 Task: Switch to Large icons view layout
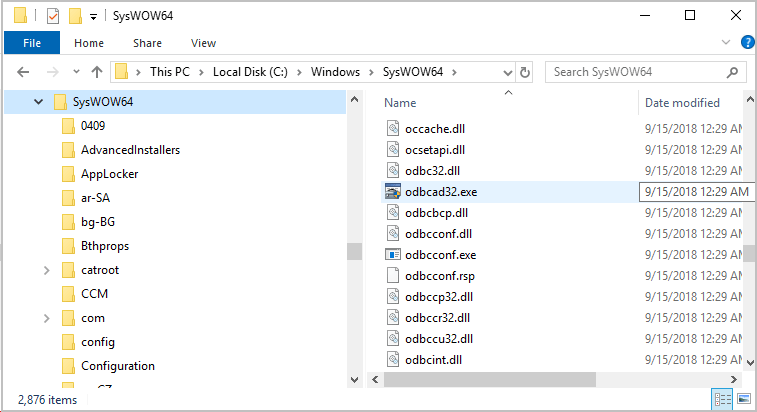click(x=744, y=399)
